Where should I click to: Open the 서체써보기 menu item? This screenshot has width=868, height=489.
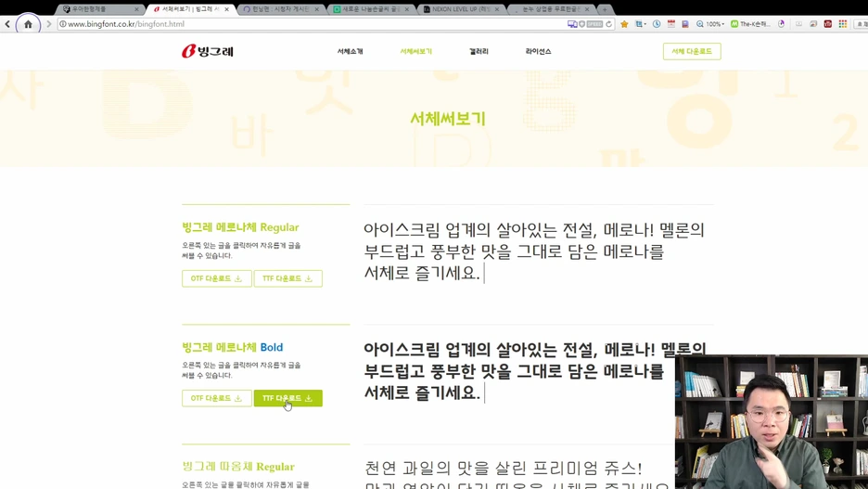tap(415, 51)
